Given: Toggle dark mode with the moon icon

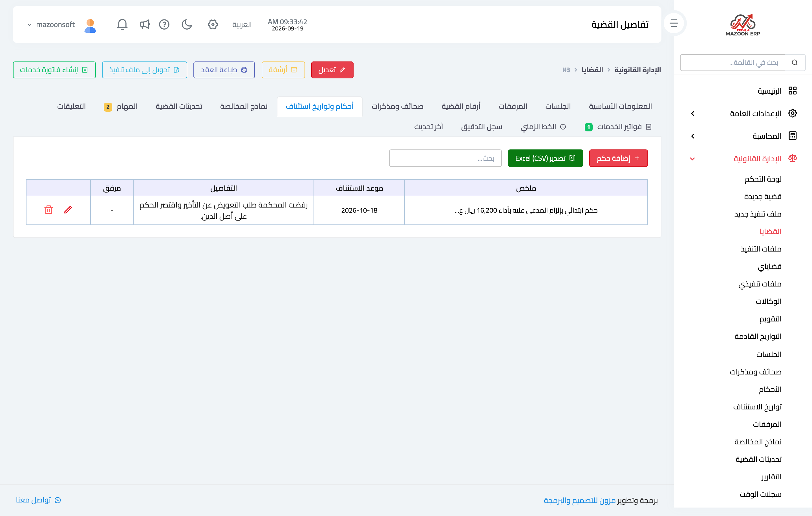Looking at the screenshot, I should (x=187, y=24).
